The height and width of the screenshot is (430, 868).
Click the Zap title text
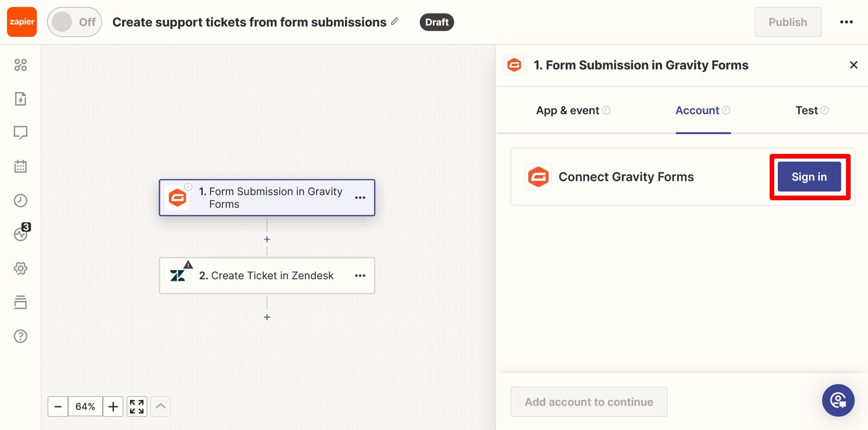tap(249, 22)
